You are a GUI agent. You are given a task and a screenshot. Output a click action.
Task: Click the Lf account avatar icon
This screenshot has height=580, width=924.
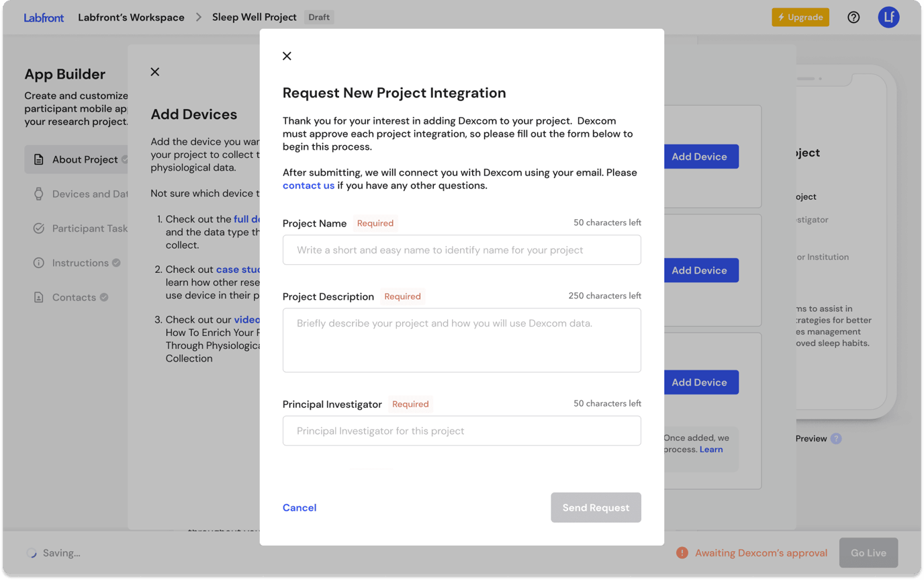pyautogui.click(x=888, y=17)
